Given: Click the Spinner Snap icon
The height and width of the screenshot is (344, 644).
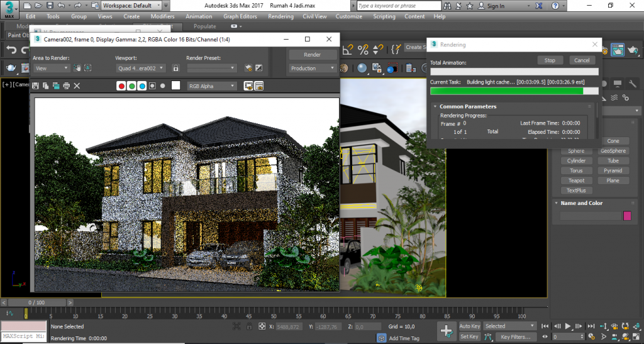Looking at the screenshot, I should coord(377,50).
